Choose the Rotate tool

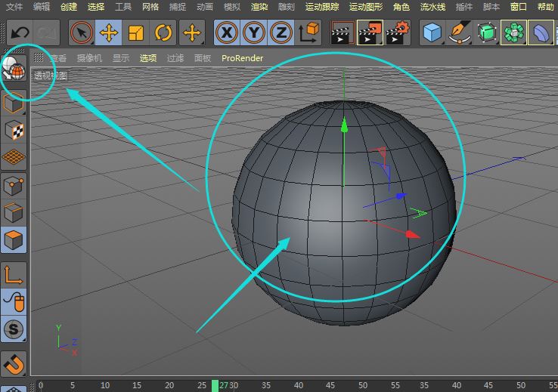coord(163,33)
